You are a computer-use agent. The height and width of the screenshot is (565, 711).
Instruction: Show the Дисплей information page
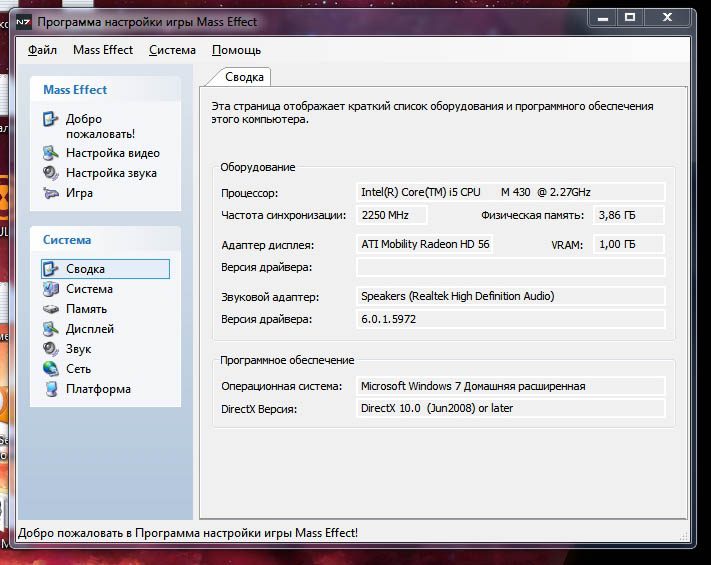pos(90,329)
